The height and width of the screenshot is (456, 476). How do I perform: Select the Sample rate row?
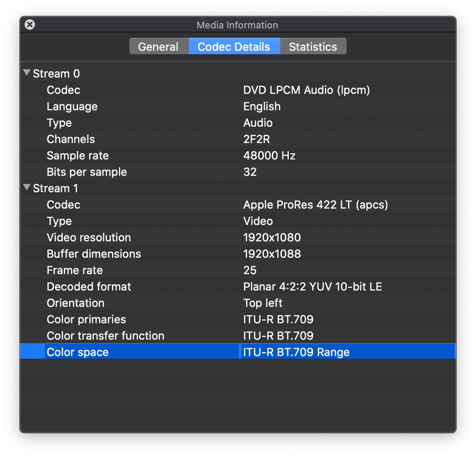78,156
